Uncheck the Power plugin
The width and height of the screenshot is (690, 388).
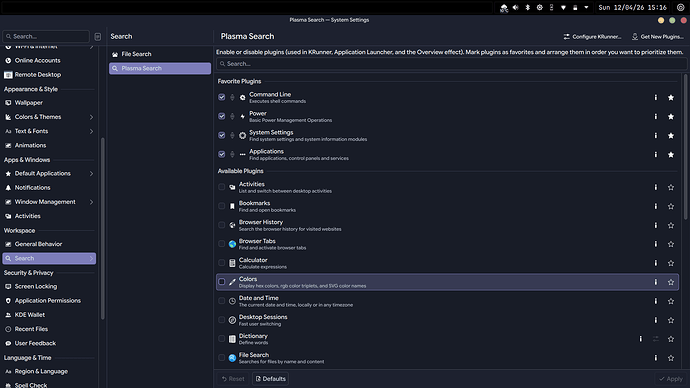[221, 116]
